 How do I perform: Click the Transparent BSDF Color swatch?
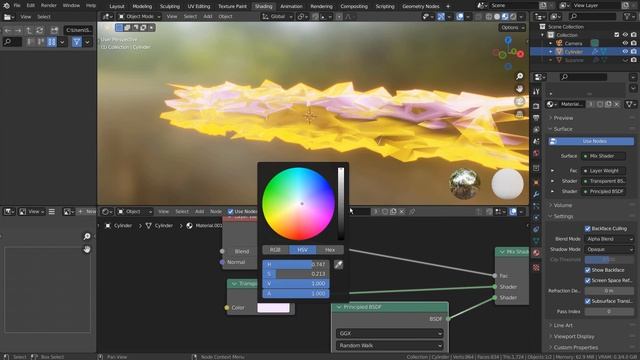[273, 308]
